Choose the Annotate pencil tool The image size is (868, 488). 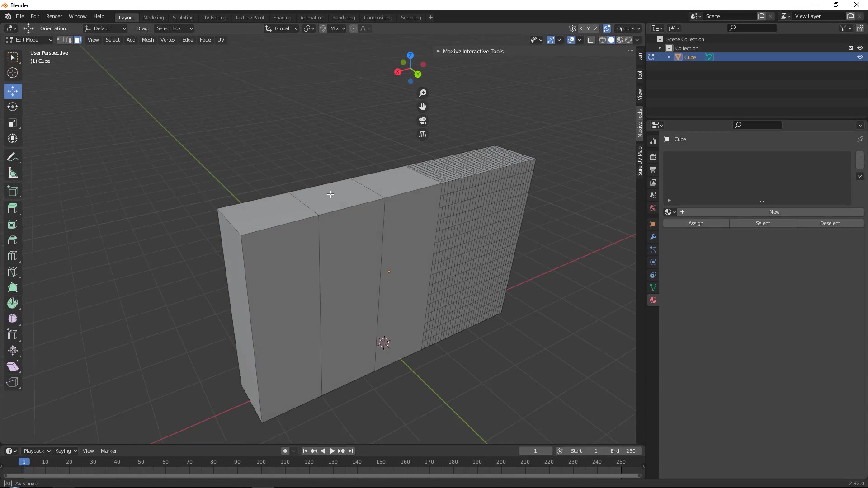click(x=13, y=157)
